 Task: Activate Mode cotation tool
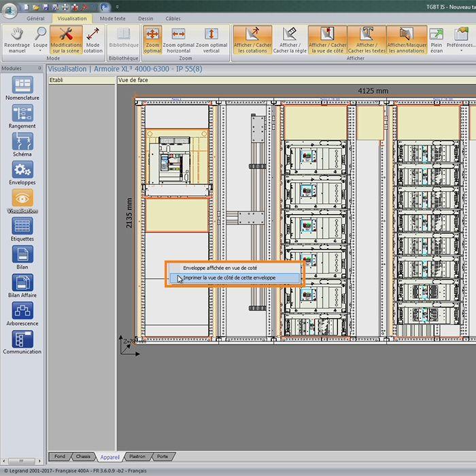pos(93,39)
